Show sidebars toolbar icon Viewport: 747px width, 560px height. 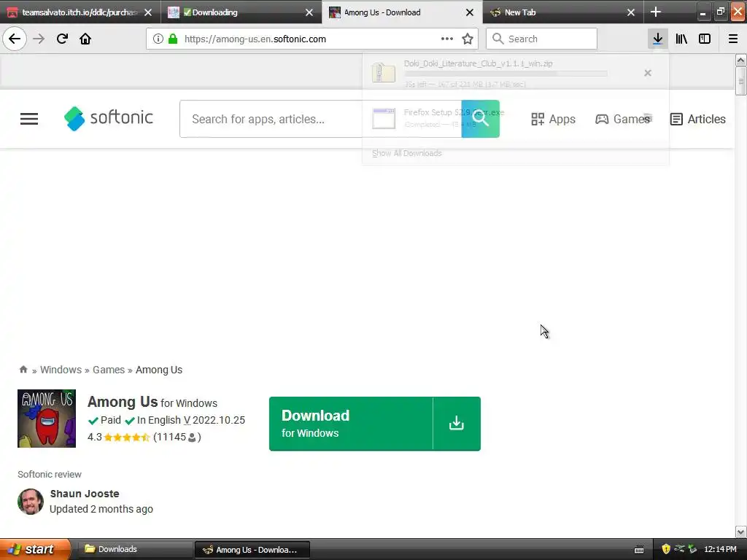pos(705,39)
